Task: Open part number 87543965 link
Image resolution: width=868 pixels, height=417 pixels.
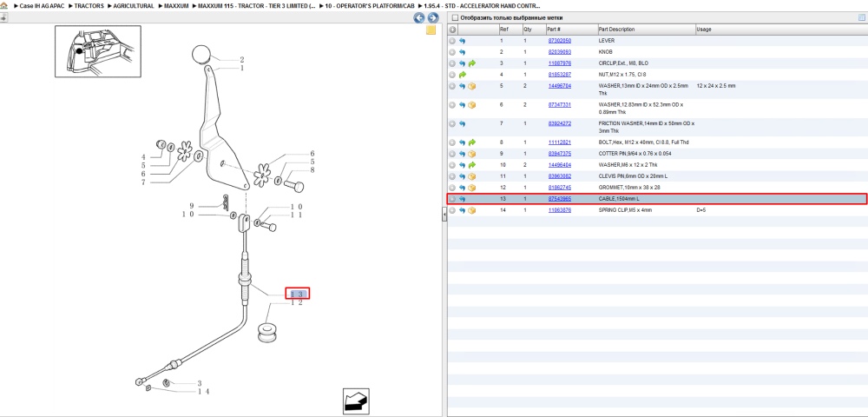Action: (x=559, y=199)
